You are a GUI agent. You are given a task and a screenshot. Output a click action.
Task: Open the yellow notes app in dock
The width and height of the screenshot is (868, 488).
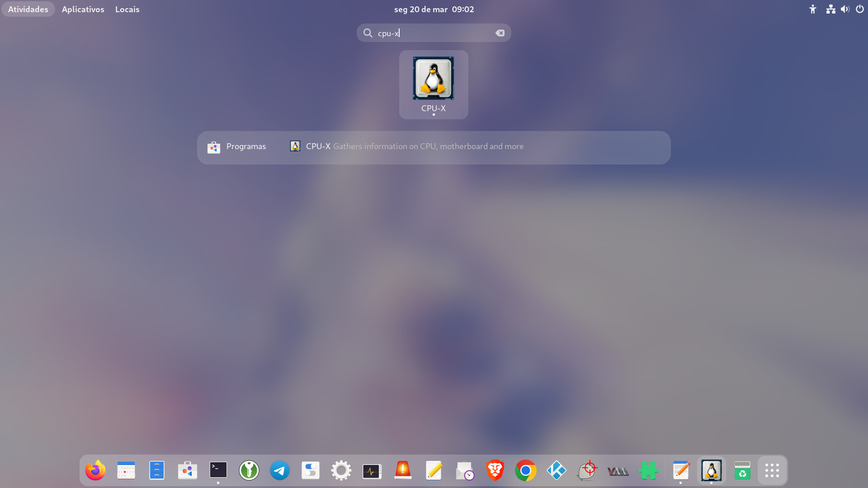point(434,470)
